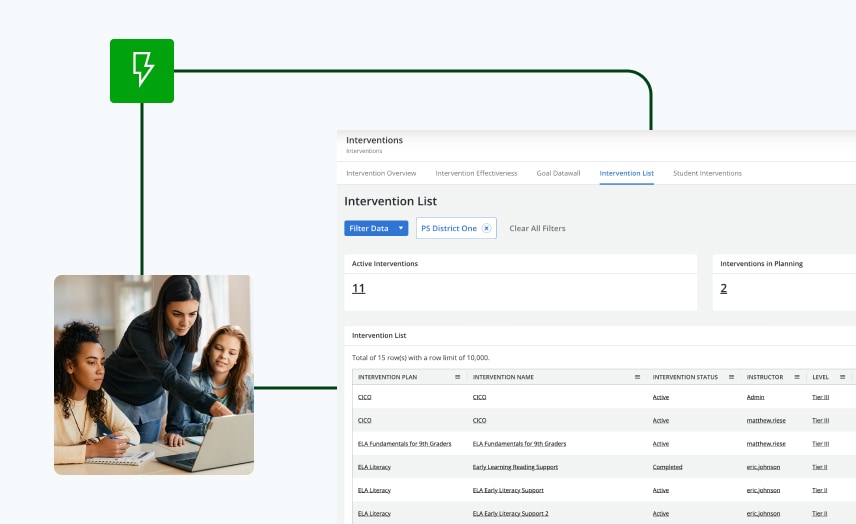Click 'ELA Literacy' plan in Early Learning Reading Support row
Image resolution: width=856 pixels, height=524 pixels.
coord(374,467)
